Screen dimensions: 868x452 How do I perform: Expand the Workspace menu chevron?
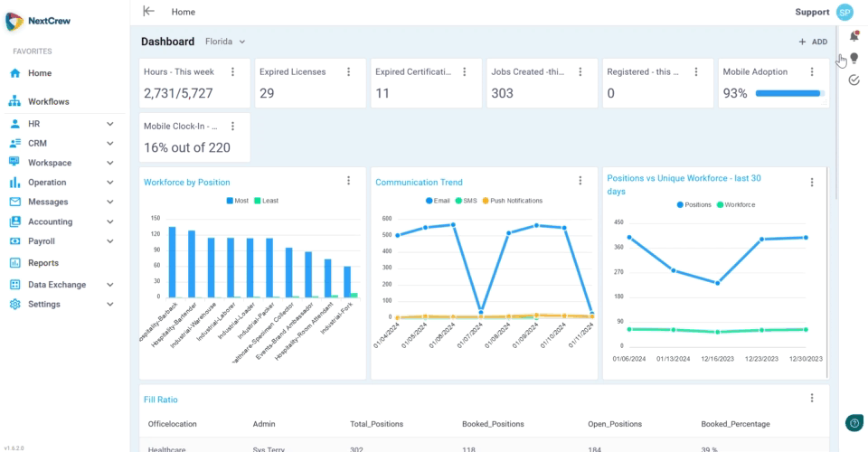pyautogui.click(x=110, y=163)
